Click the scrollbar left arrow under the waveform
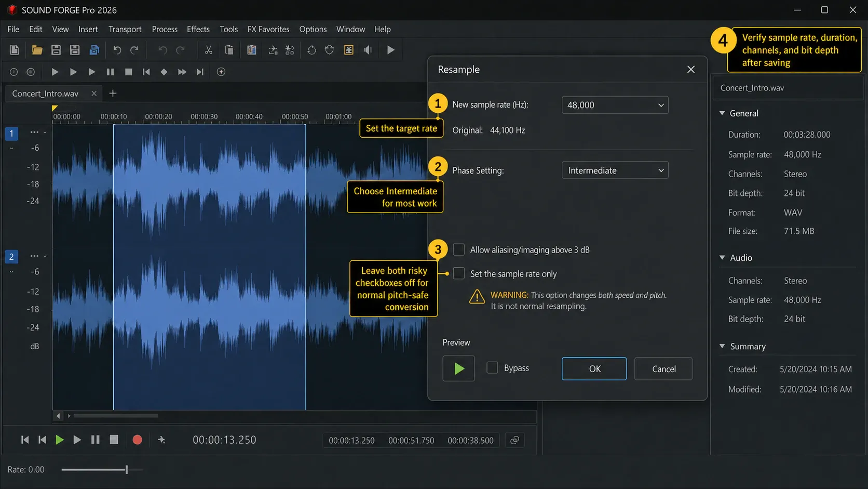The height and width of the screenshot is (489, 868). [58, 416]
